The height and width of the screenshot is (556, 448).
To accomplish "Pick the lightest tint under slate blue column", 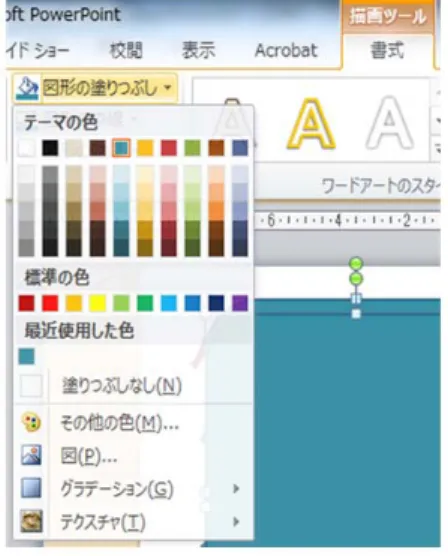I will 240,175.
